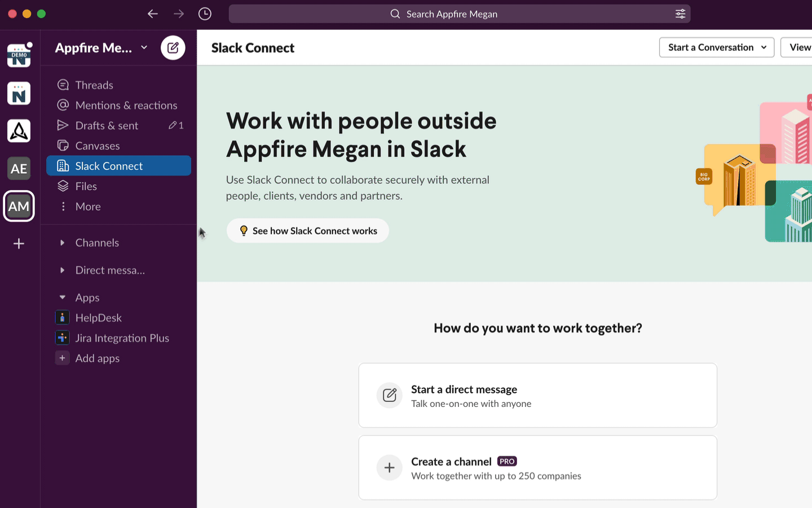Open the history clock icon
The image size is (812, 508).
205,14
